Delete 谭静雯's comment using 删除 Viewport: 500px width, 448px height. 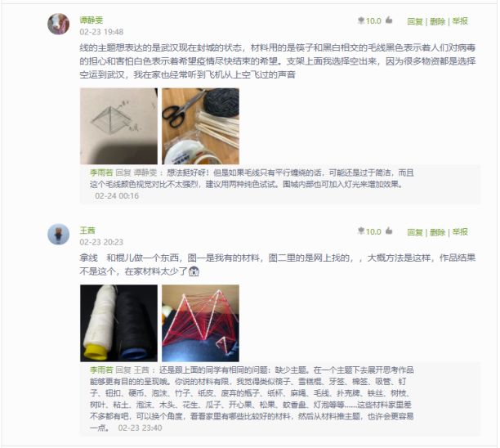[x=438, y=21]
